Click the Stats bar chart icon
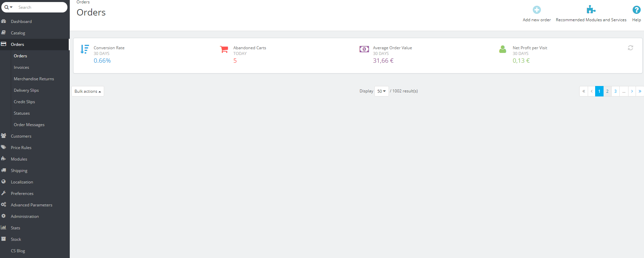Image resolution: width=644 pixels, height=258 pixels. 4,228
